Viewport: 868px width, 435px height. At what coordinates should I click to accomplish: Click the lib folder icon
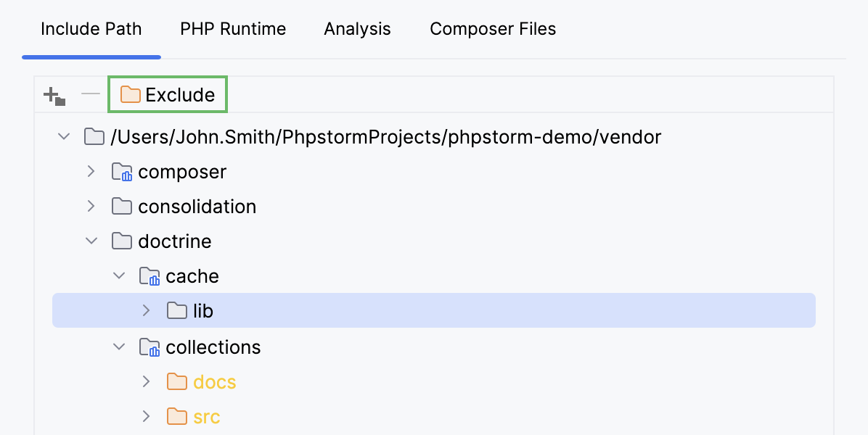pos(176,311)
